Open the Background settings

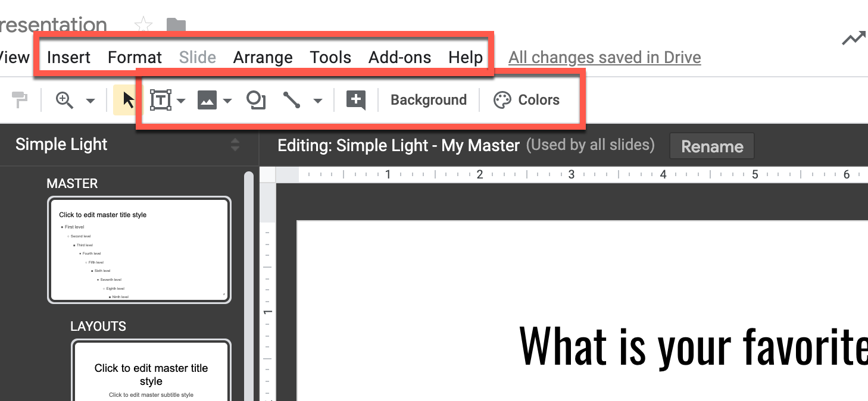(428, 99)
